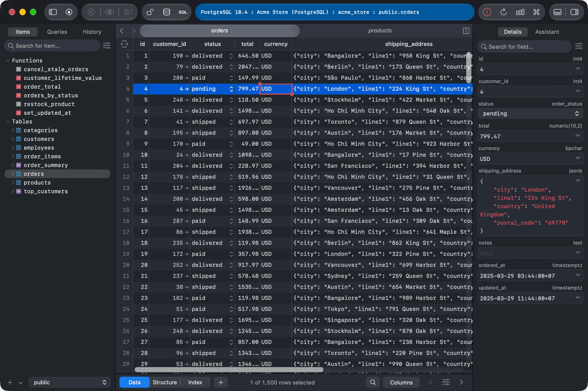The width and height of the screenshot is (588, 391).
Task: Toggle the right details sidebar icon
Action: [x=574, y=12]
